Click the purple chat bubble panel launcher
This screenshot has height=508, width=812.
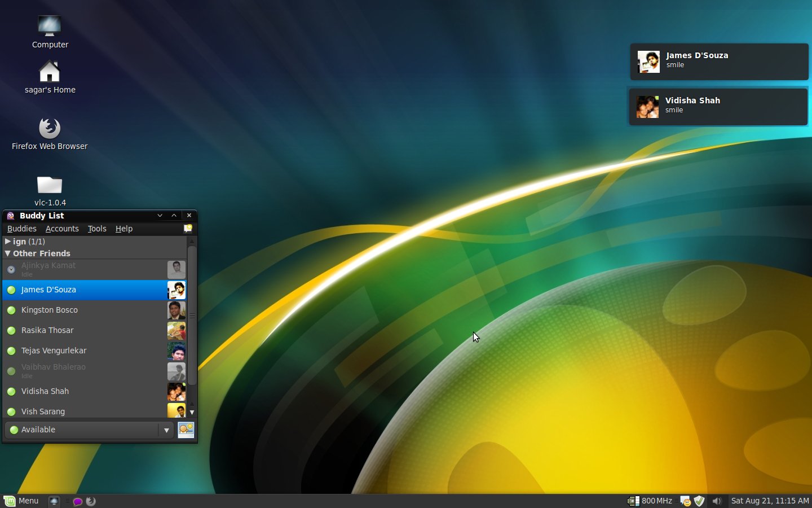78,501
